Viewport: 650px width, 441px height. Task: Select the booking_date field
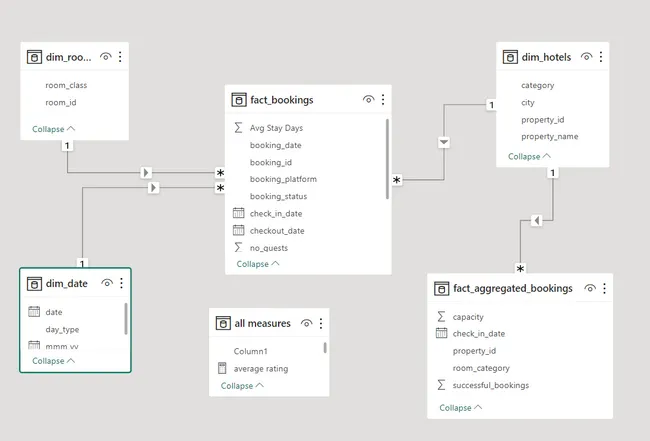point(276,145)
